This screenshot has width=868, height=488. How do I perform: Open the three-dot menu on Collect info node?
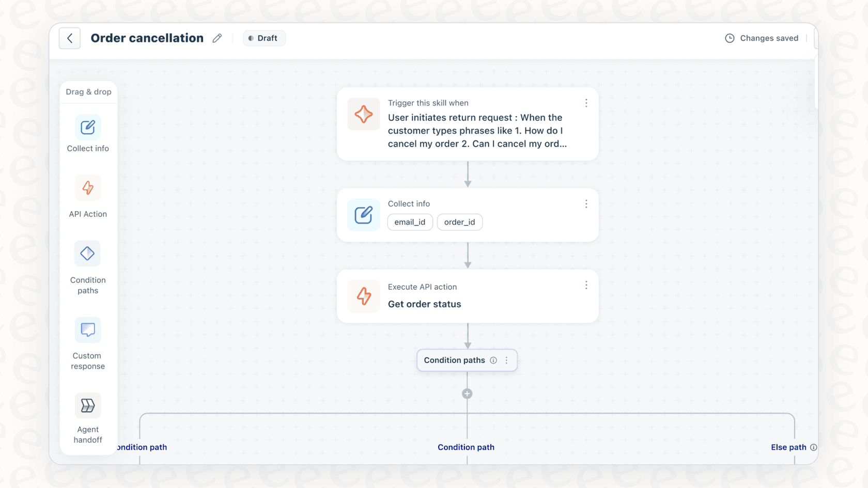(586, 204)
